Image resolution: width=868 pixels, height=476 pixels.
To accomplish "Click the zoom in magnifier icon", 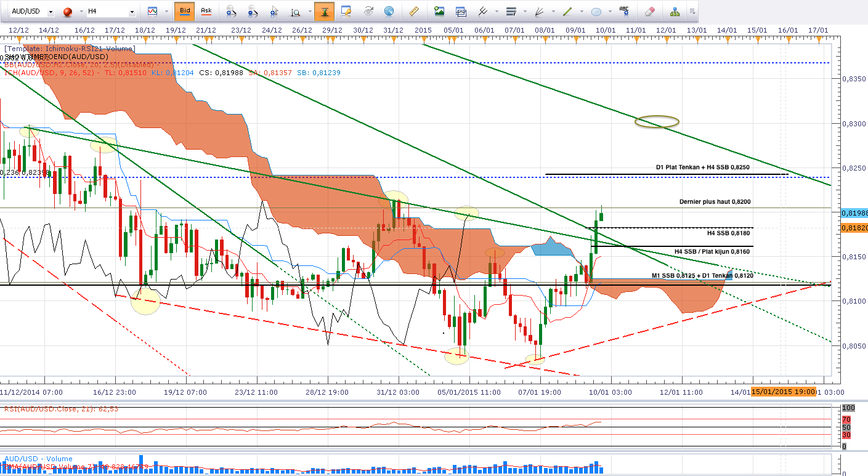I will (x=232, y=11).
